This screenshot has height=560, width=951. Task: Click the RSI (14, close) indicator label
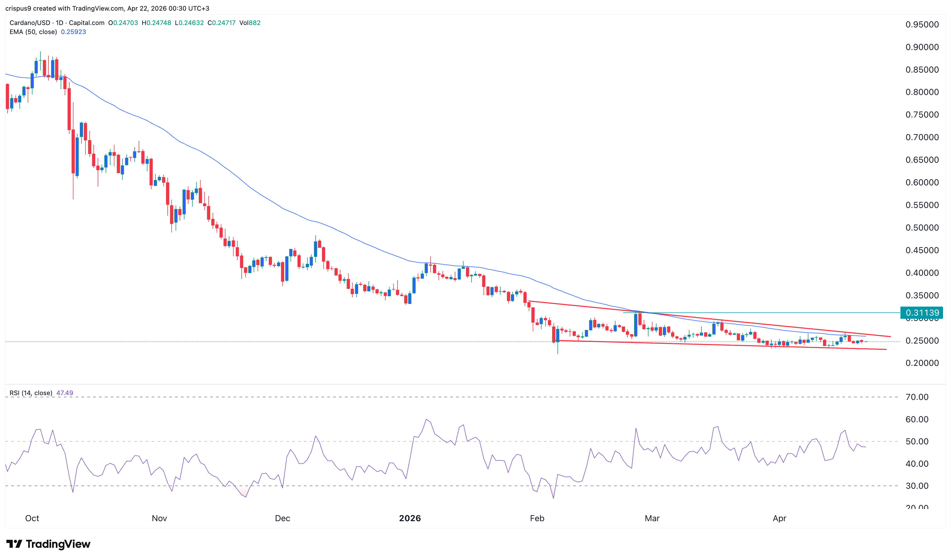pyautogui.click(x=31, y=393)
